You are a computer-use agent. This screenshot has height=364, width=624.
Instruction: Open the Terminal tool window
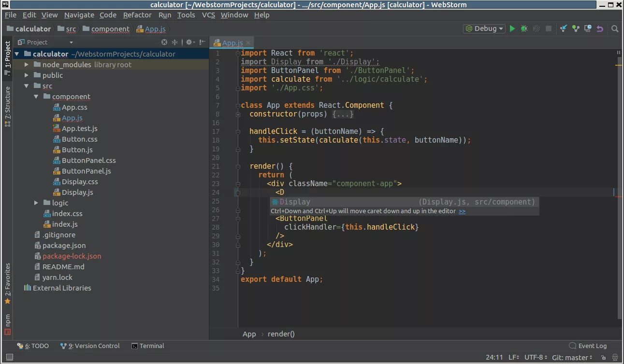tap(148, 346)
